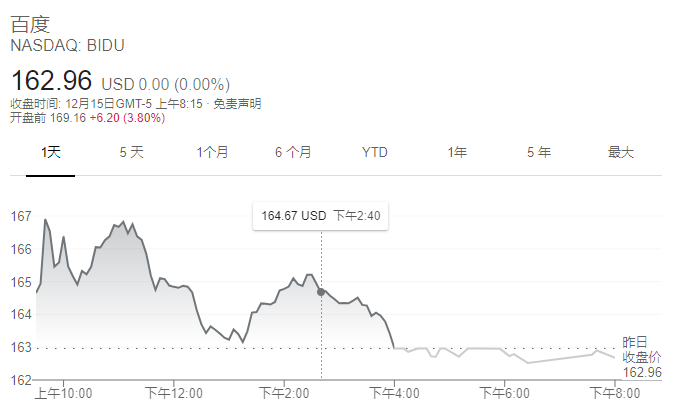Image resolution: width=686 pixels, height=415 pixels.
Task: Click the 上午10:00 time axis label
Action: 63,393
